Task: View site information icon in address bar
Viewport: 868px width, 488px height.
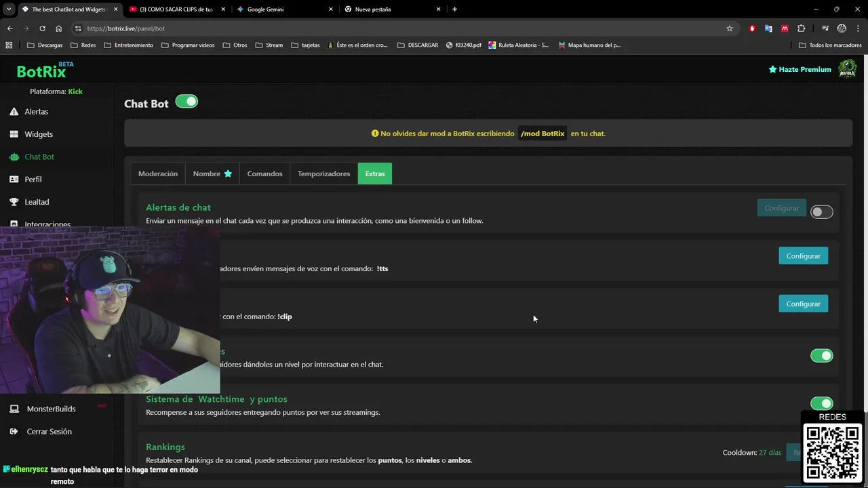Action: point(78,28)
